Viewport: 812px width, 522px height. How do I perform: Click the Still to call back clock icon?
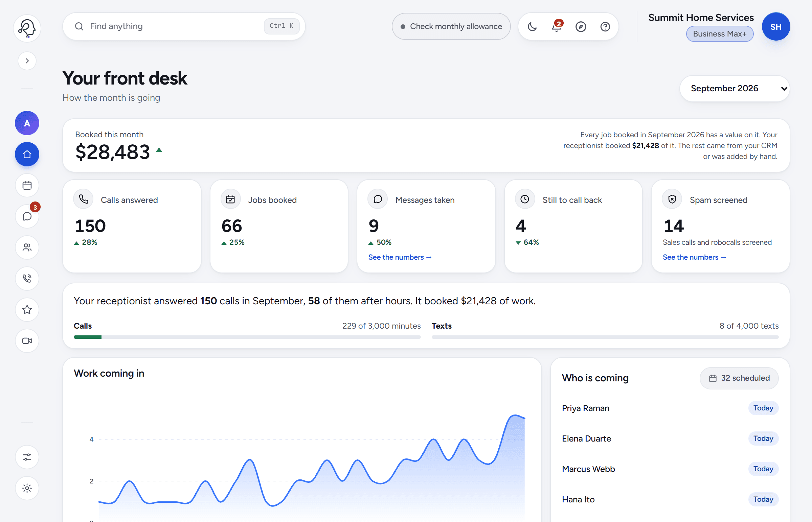tap(525, 199)
